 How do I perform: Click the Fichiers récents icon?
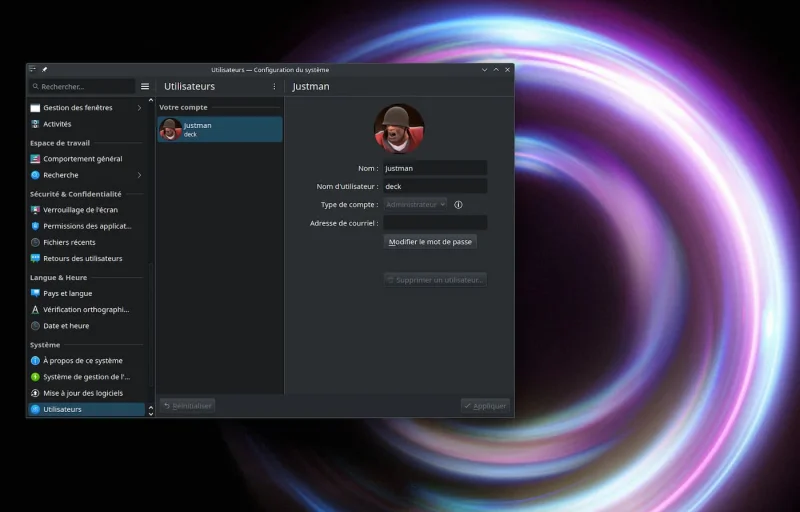click(x=35, y=242)
